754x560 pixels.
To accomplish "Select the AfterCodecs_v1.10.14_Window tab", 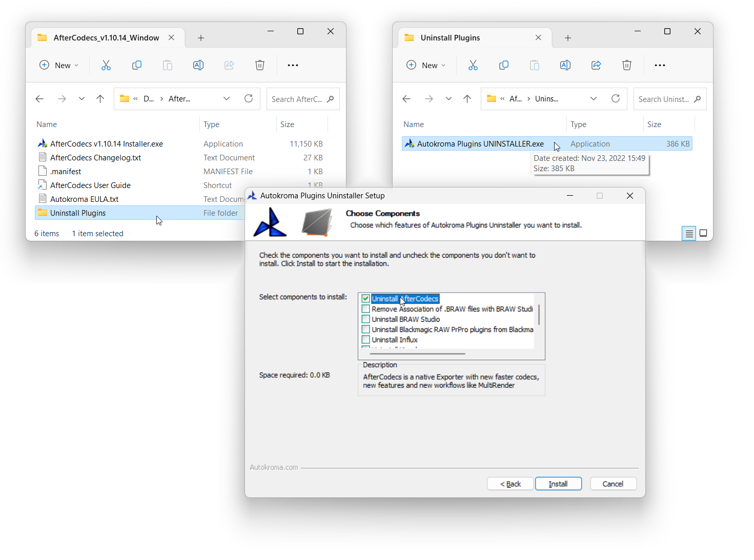I will pos(106,38).
